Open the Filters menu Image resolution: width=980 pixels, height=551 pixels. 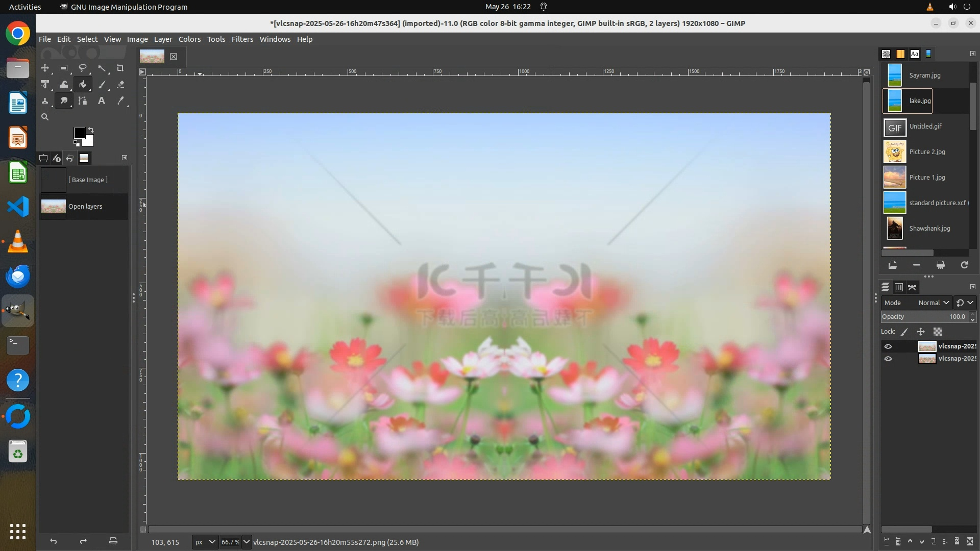tap(242, 39)
